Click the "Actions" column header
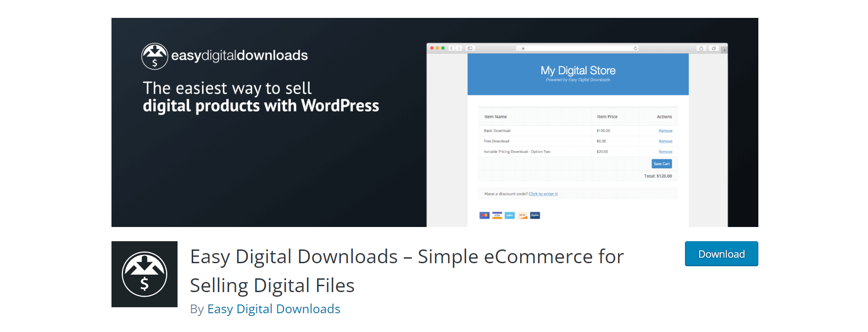Image resolution: width=868 pixels, height=332 pixels. coord(664,117)
